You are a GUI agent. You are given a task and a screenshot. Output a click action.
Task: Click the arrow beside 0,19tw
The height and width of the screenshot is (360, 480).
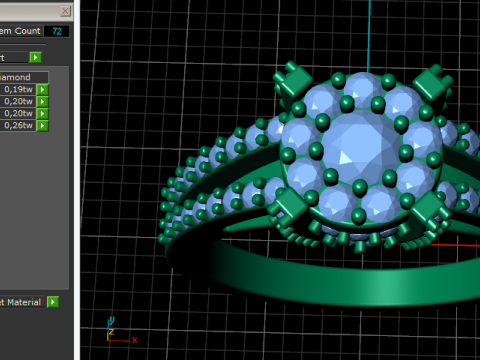42,89
